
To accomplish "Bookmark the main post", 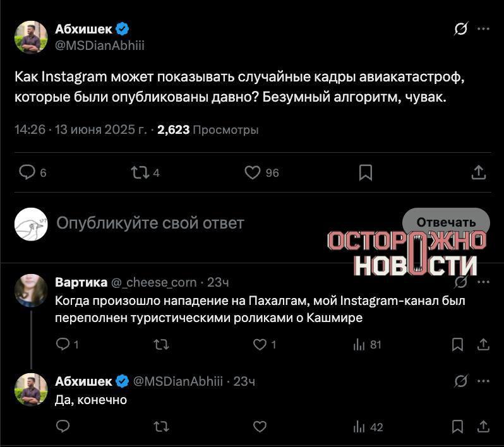I will 365,172.
